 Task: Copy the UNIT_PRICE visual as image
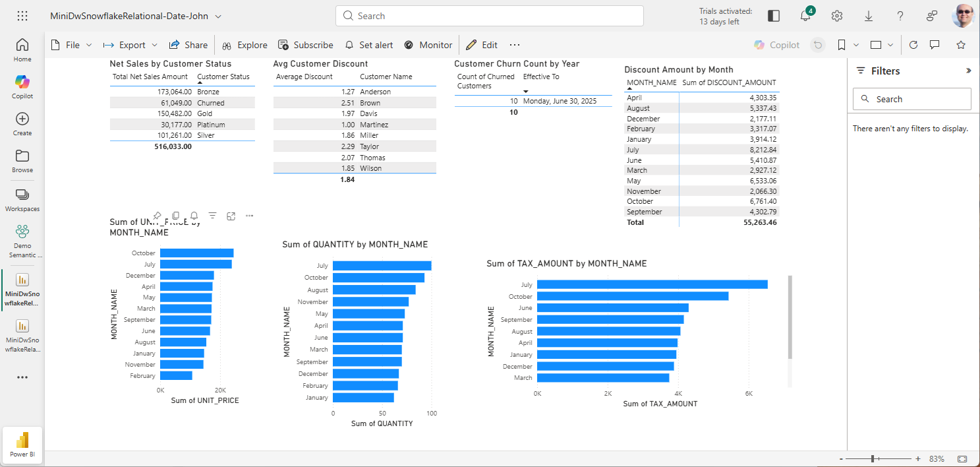point(176,216)
